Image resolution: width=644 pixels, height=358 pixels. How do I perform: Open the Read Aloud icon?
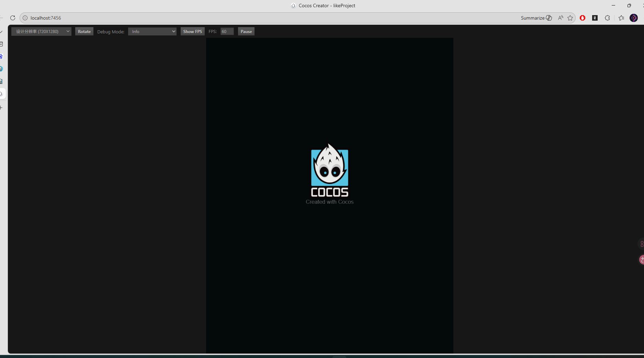coord(561,18)
